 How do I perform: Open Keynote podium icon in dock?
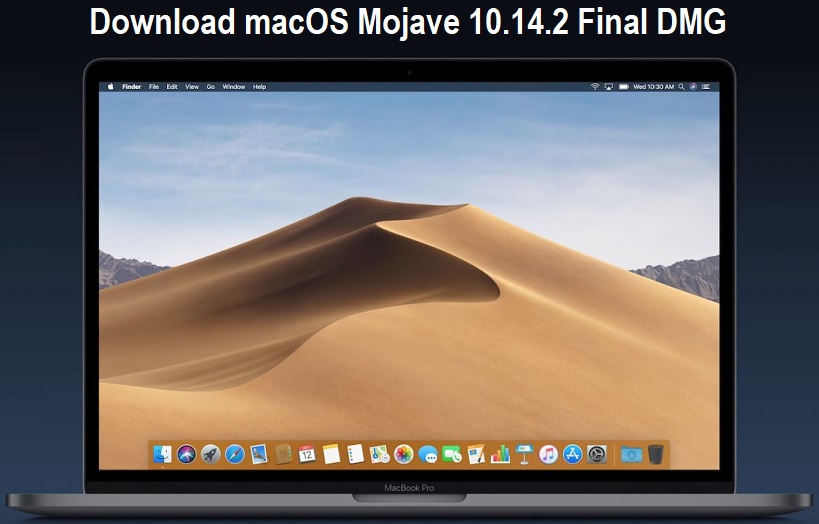524,454
